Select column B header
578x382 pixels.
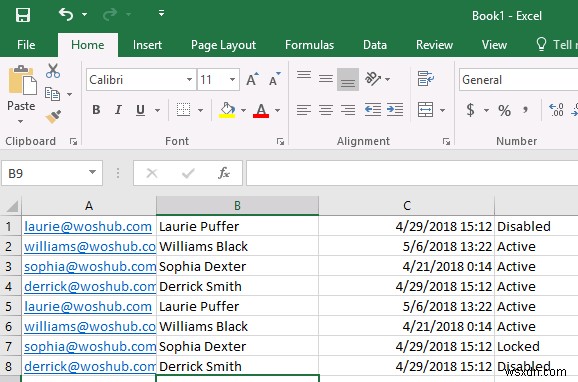point(237,205)
